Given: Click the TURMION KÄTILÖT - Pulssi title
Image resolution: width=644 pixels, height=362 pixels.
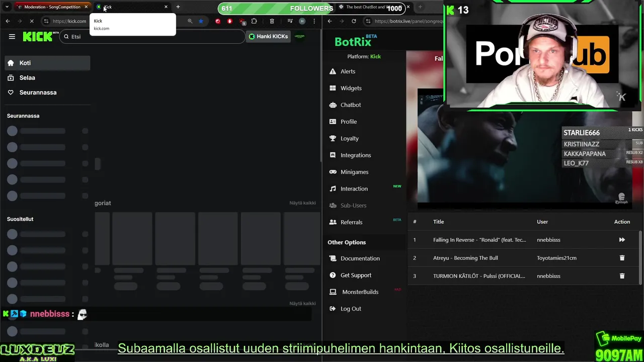Looking at the screenshot, I should coord(479,276).
